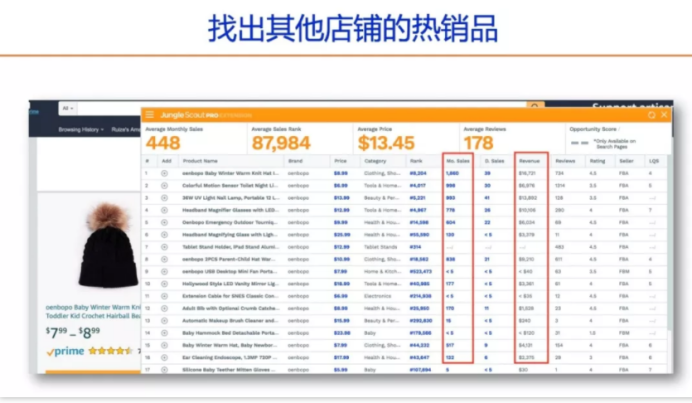Add the Baby Hammock Bed Detachable row
Image resolution: width=692 pixels, height=403 pixels.
[164, 333]
